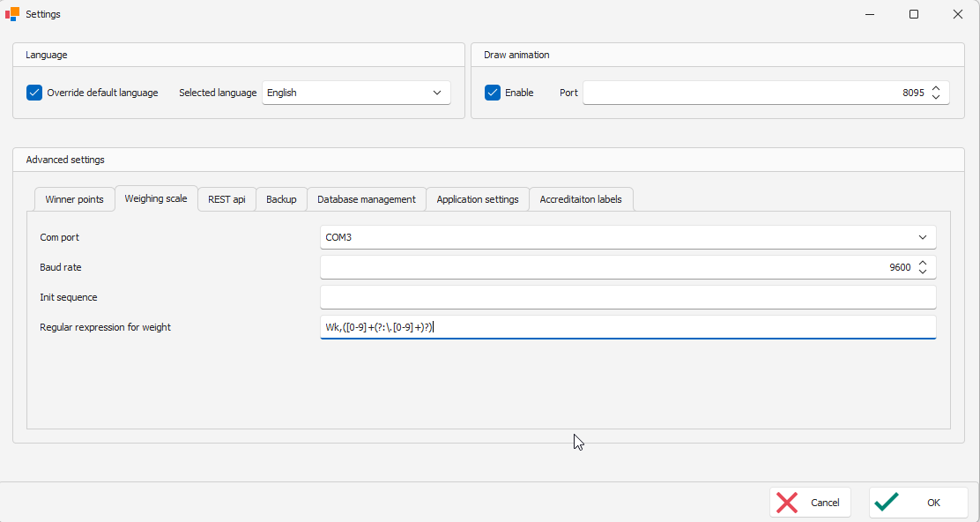The image size is (980, 522).
Task: Confirm settings with the OK button
Action: pos(918,503)
